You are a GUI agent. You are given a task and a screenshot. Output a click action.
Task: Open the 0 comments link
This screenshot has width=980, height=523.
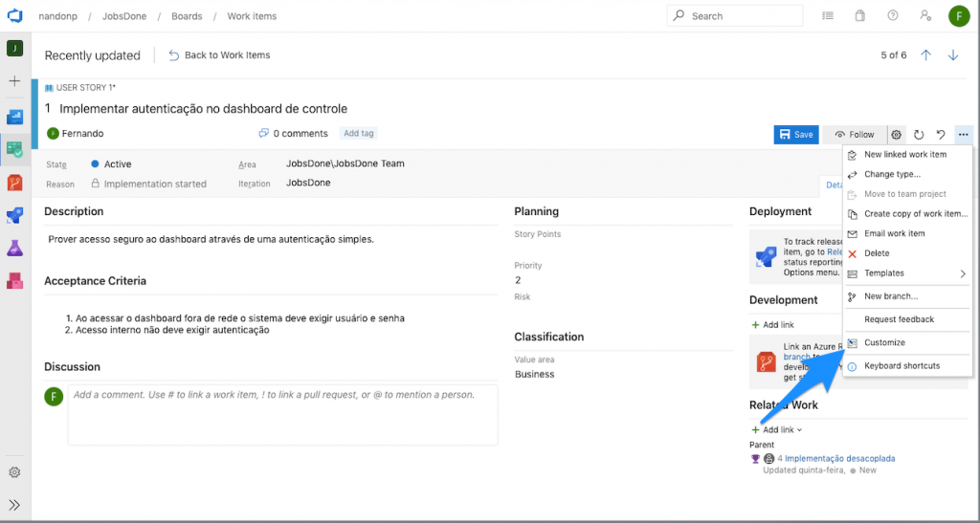[293, 134]
